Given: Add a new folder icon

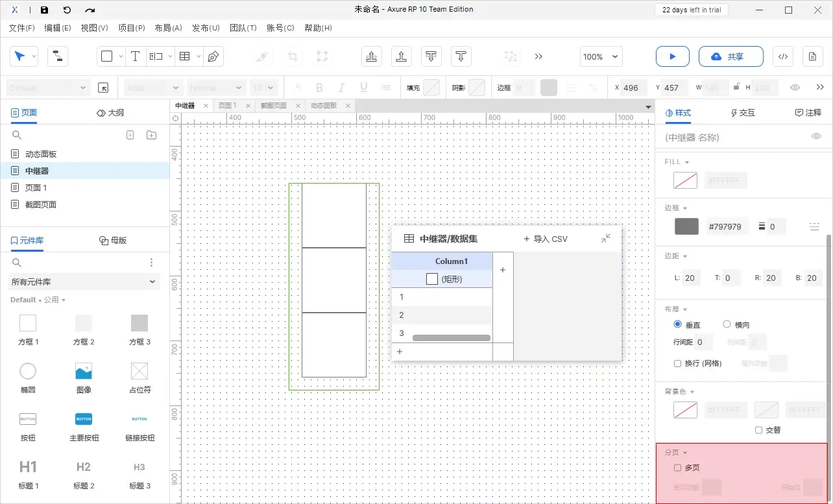Looking at the screenshot, I should pos(151,135).
